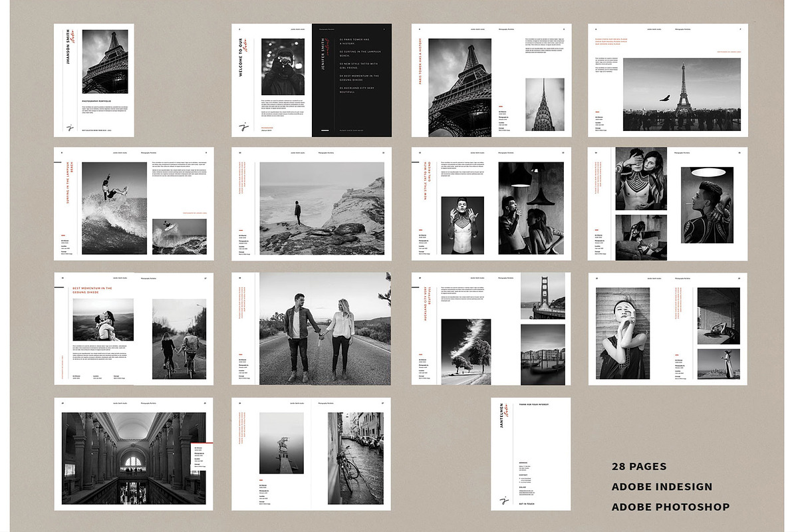798x532 pixels.
Task: Select the embracing couple landscape photo
Action: point(103,320)
